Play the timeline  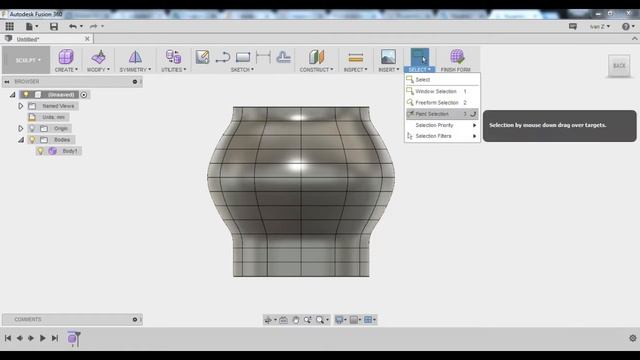(x=42, y=338)
